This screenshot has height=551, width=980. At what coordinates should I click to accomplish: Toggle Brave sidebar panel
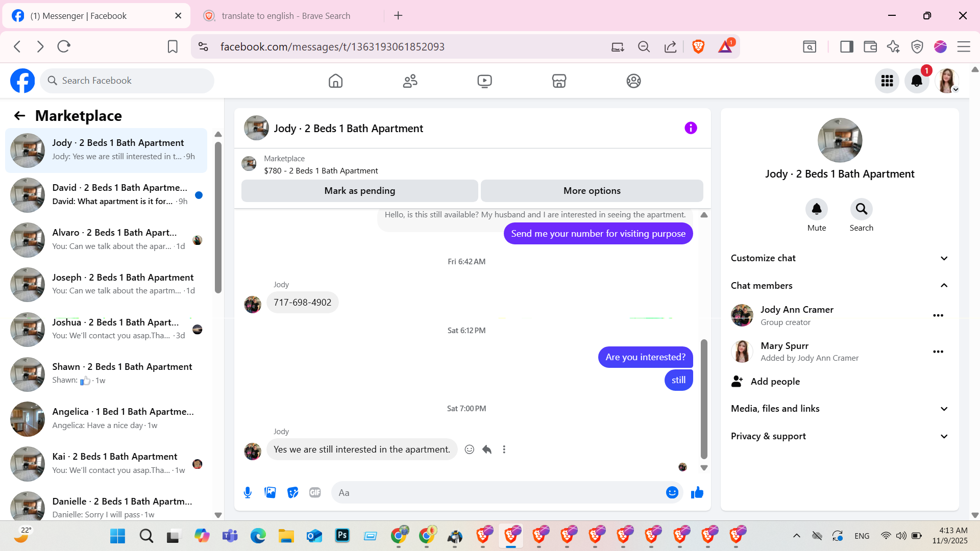click(846, 47)
